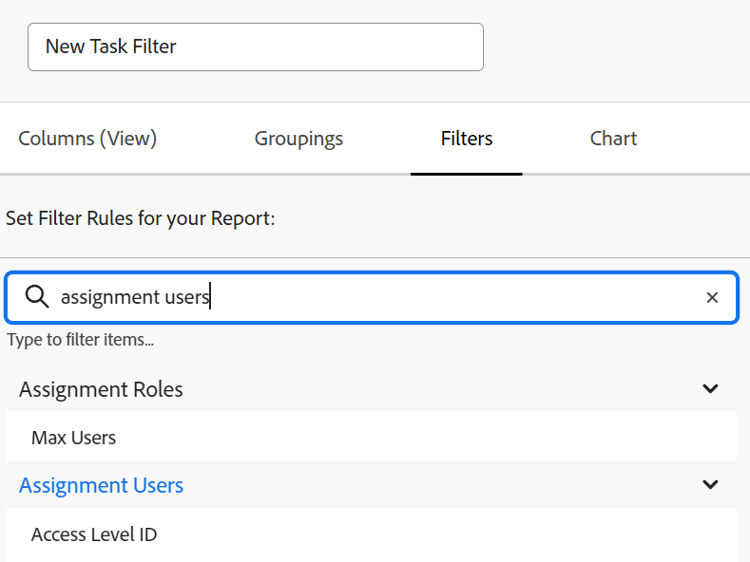
Task: Click the 'Type to filter items...' hint text
Action: point(80,340)
